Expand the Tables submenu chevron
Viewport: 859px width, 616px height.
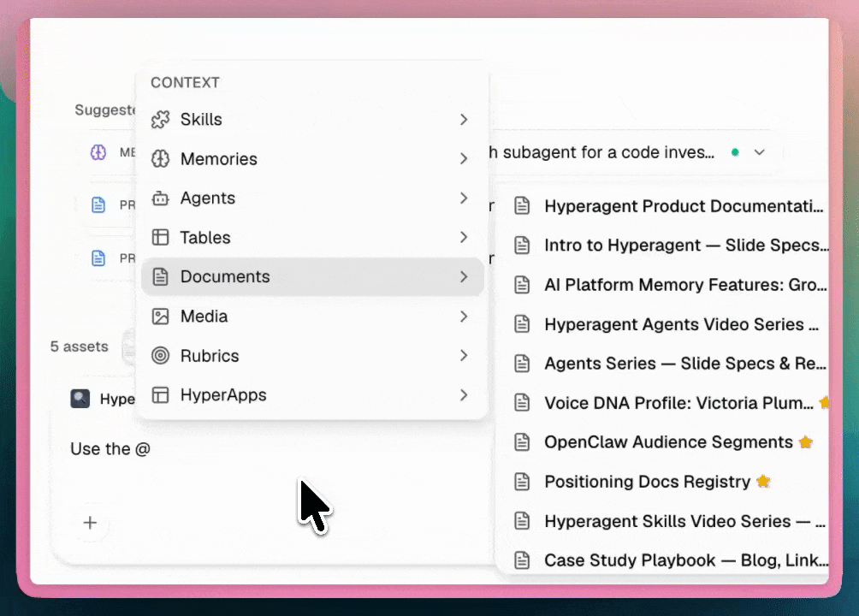coord(464,237)
